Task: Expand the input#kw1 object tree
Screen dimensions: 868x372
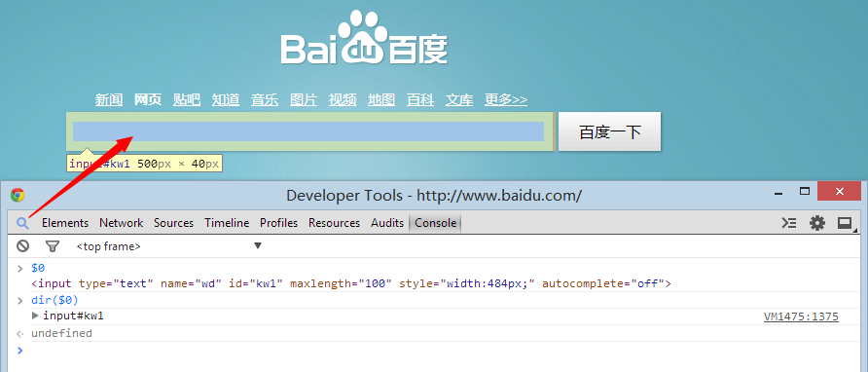Action: 35,316
